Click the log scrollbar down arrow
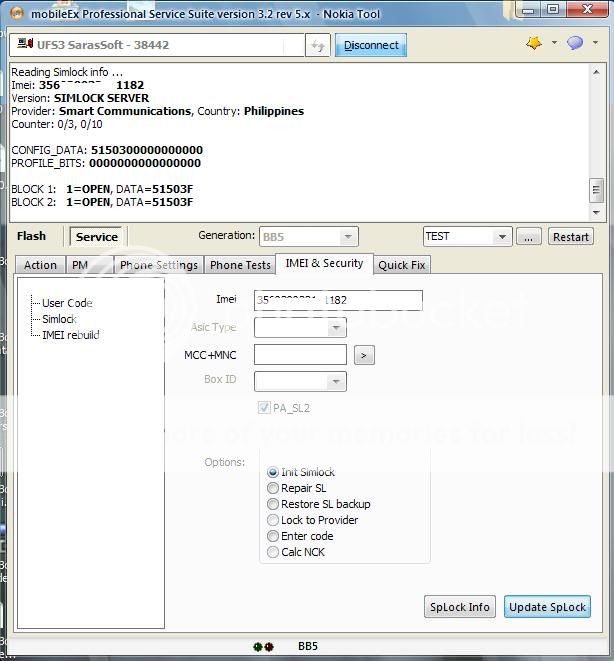Screen dimensions: 614x661 pos(596,212)
